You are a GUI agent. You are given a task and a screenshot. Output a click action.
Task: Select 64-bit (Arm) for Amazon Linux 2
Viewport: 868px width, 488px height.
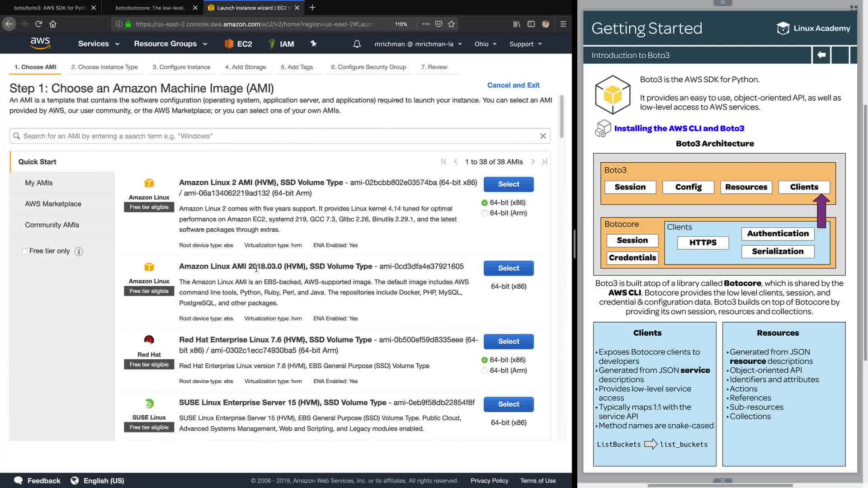[x=485, y=213]
